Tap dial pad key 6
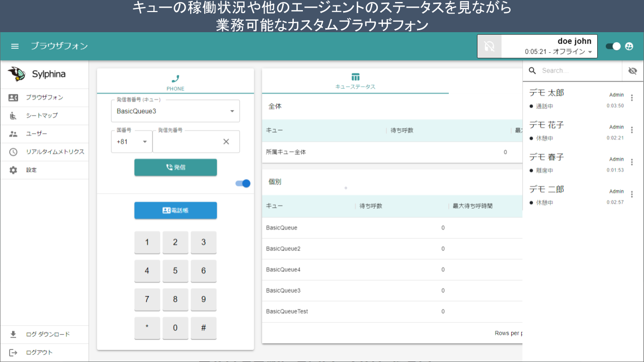This screenshot has width=644, height=362. [203, 270]
